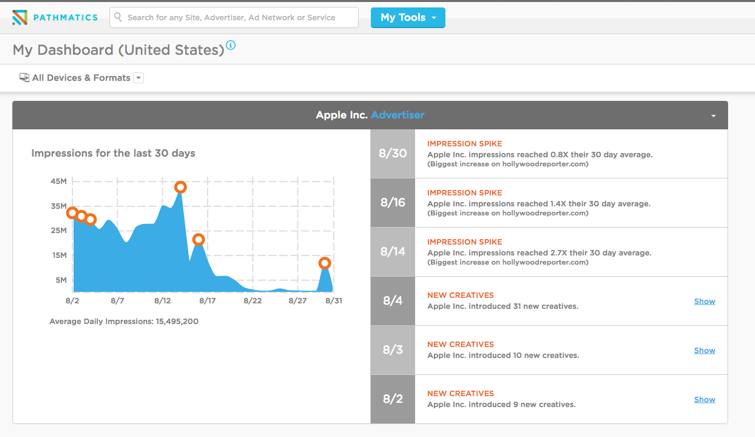Click the search magnifier icon
Viewport: 755px width, 437px height.
(x=118, y=17)
